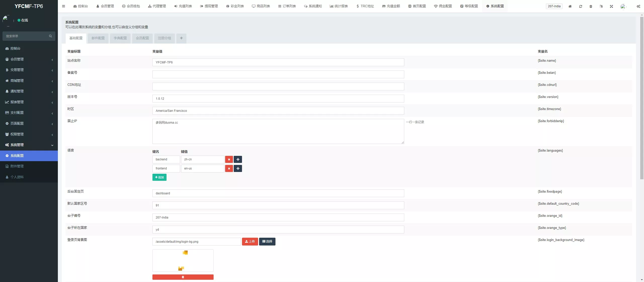Toggle fullscreen with the expand arrows icon

point(611,6)
